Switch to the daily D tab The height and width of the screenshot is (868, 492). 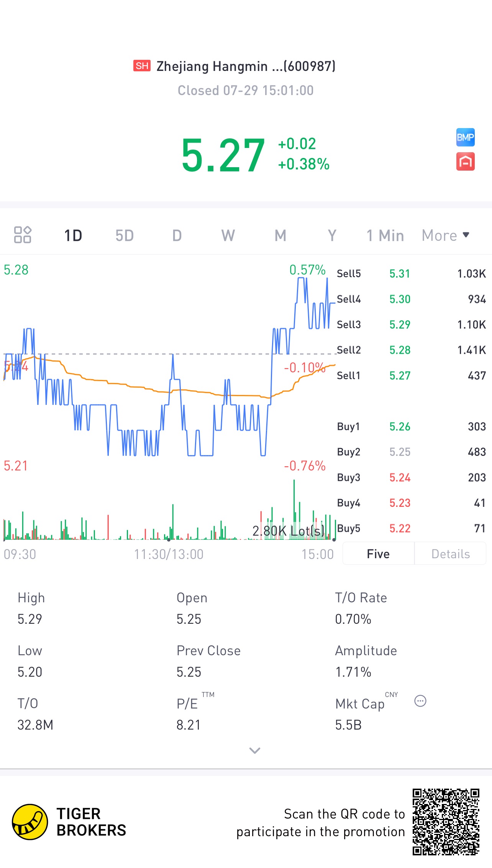point(177,235)
